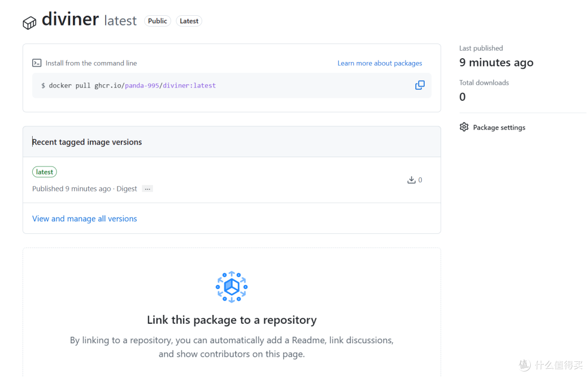Screen dimensions: 588x377
Task: Click the Latest badge in the header
Action: (189, 21)
